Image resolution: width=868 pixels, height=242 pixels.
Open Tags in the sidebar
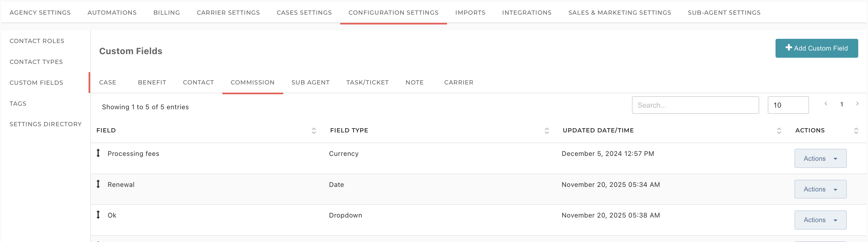[18, 104]
